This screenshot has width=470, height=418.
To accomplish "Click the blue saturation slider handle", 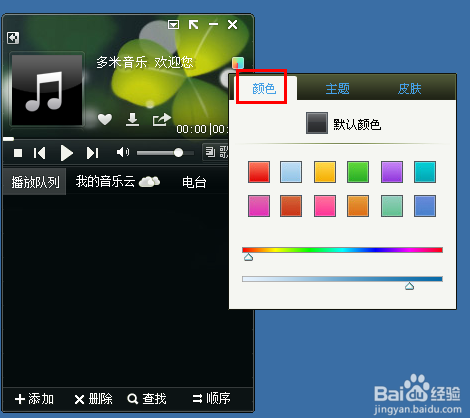I will coord(409,286).
